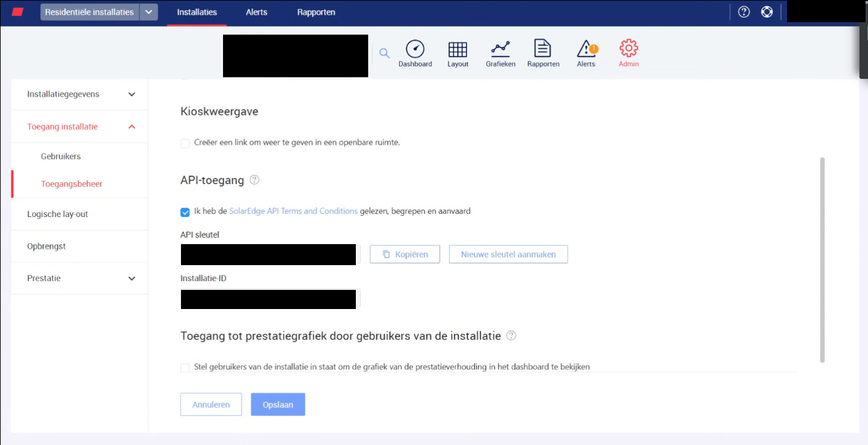Select Gebruikers in the sidebar

point(61,156)
